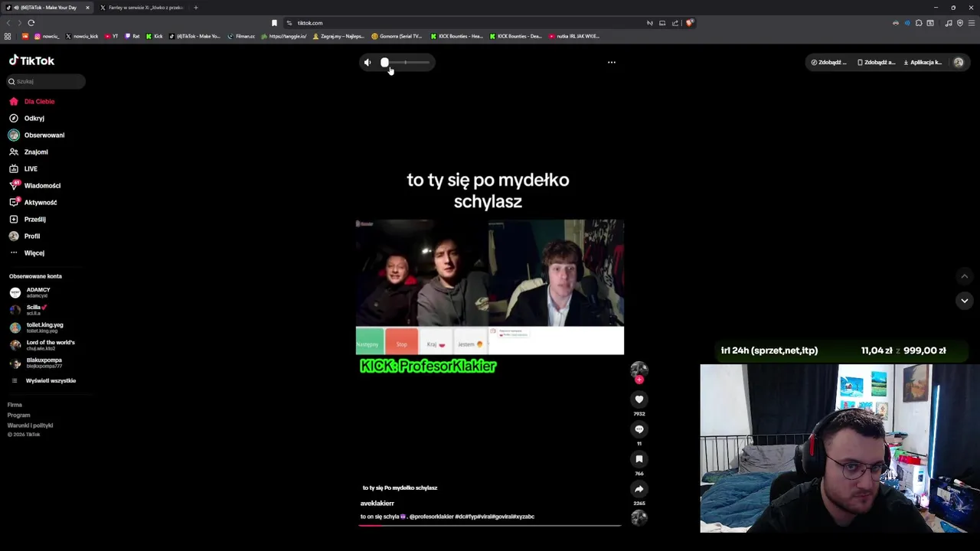The width and height of the screenshot is (980, 551).
Task: Save the video with the bookmark icon
Action: (x=639, y=459)
